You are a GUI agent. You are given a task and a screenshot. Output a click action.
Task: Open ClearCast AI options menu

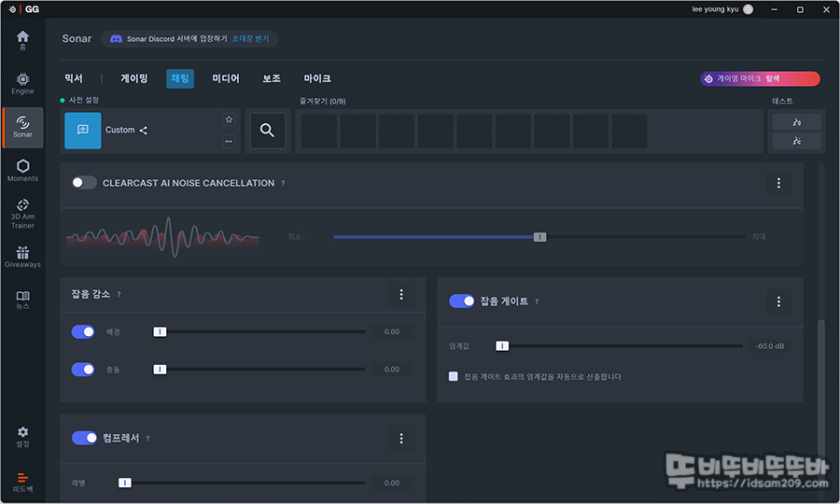[x=778, y=183]
